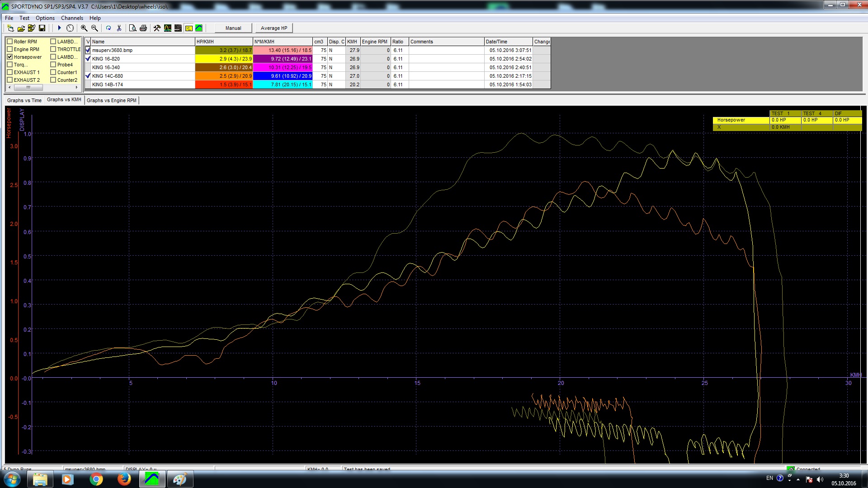Screen dimensions: 868x488
Task: Click the Manual button
Action: (x=233, y=28)
